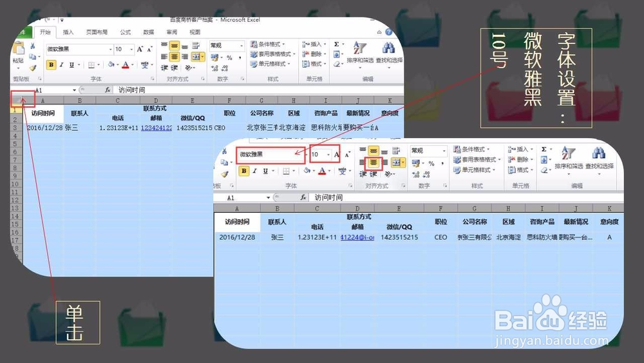
Task: Click font name box 微软雅黑 in lower Excel window
Action: coord(270,155)
